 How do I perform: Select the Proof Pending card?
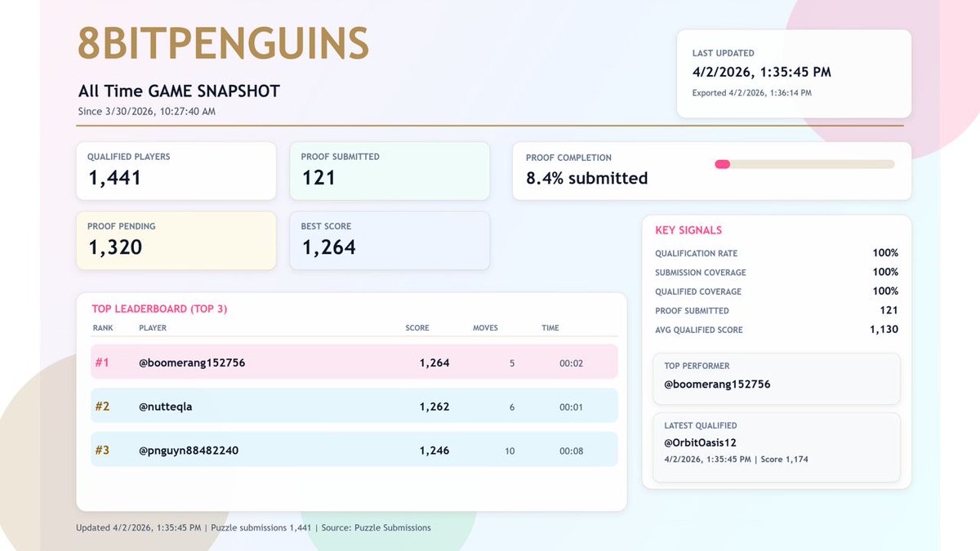point(176,240)
